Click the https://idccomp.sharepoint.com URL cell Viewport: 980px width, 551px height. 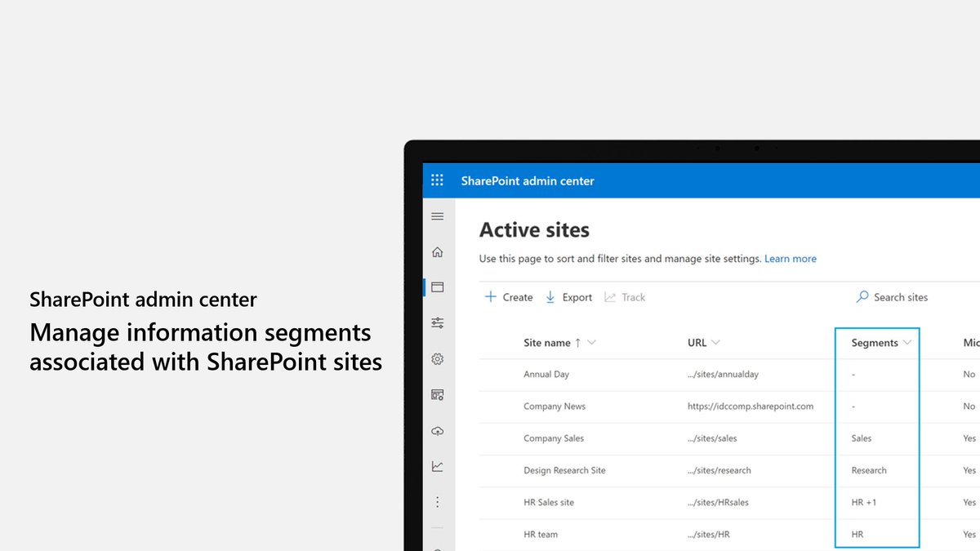(751, 407)
